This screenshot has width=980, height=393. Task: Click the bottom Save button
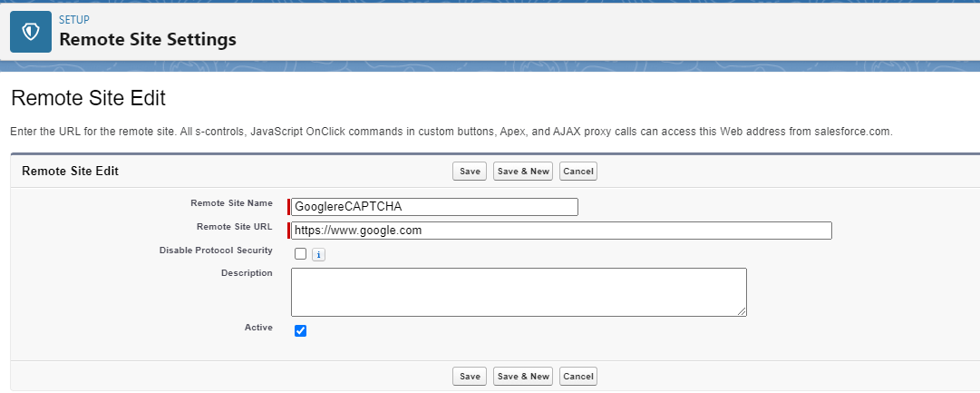(x=470, y=376)
